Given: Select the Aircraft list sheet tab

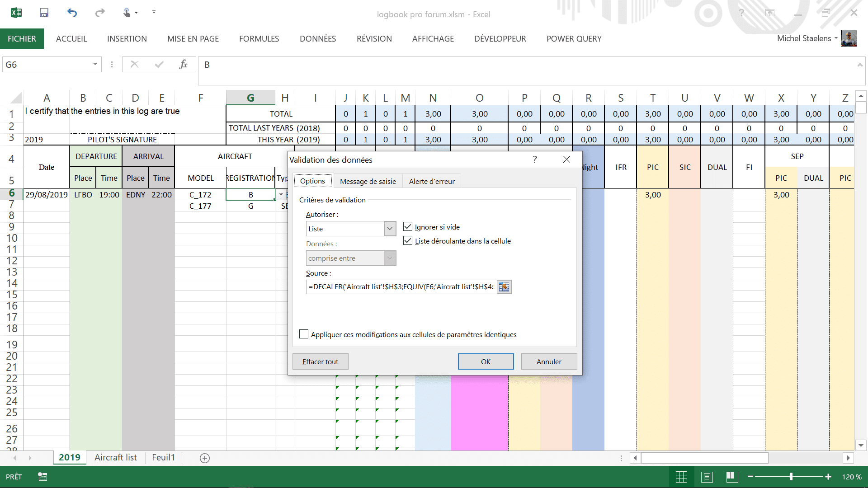Looking at the screenshot, I should click(x=115, y=458).
